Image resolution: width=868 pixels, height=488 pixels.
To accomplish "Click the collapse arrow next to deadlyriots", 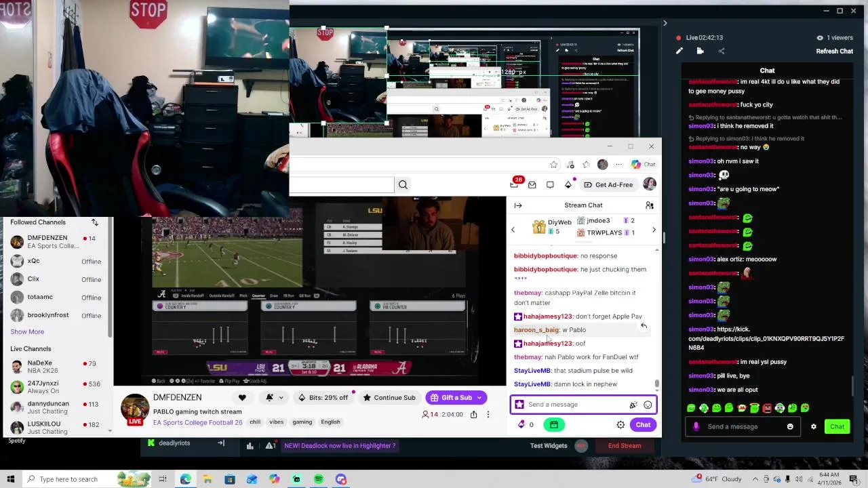I will point(220,443).
